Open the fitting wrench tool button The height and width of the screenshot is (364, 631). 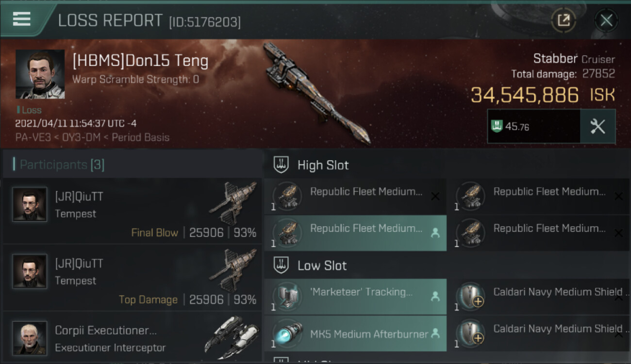click(x=598, y=126)
